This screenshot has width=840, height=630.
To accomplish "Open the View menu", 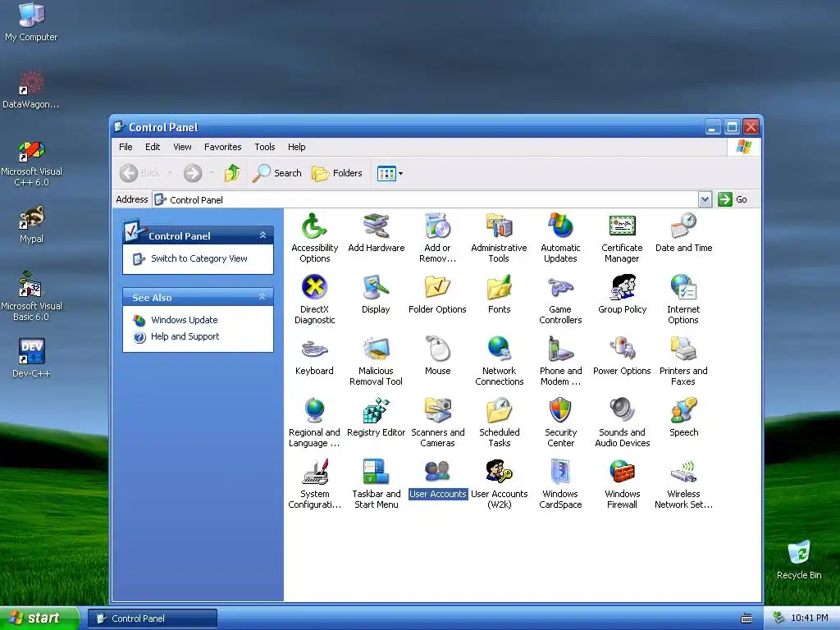I will coord(182,147).
